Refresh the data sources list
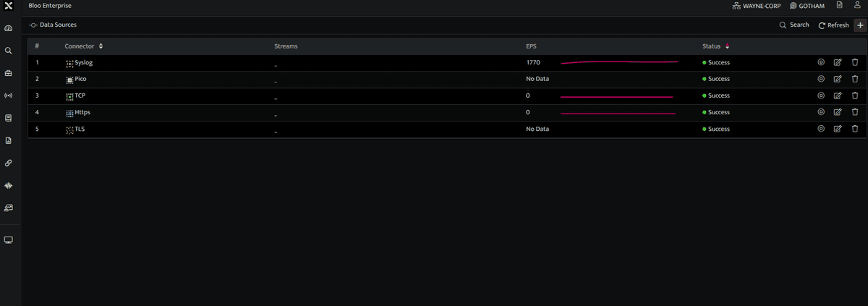The image size is (868, 306). (x=833, y=25)
